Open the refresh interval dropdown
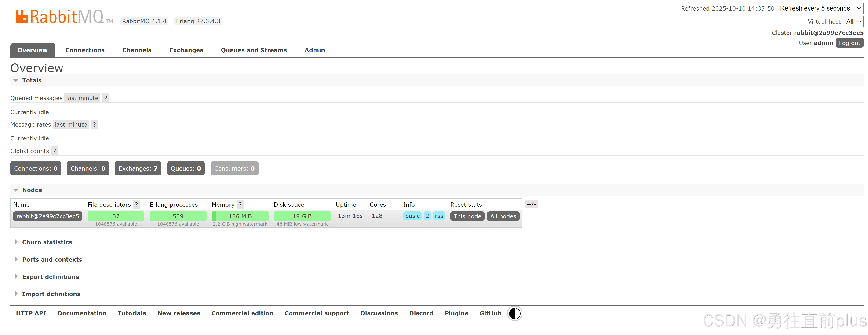The image size is (868, 335). click(820, 8)
